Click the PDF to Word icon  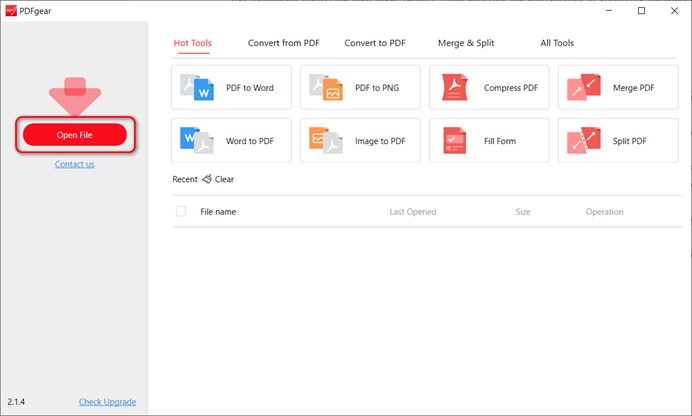click(x=197, y=87)
